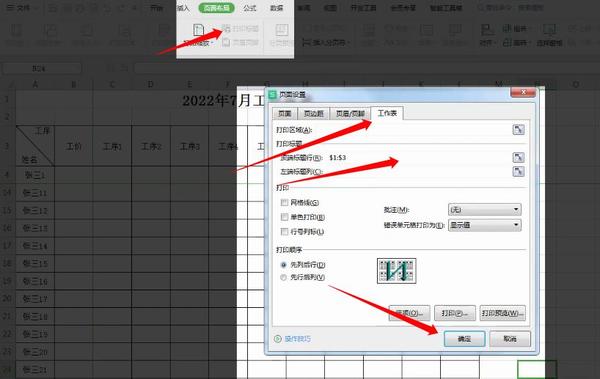
Task: Check the 单色打印 checkbox
Action: click(284, 217)
